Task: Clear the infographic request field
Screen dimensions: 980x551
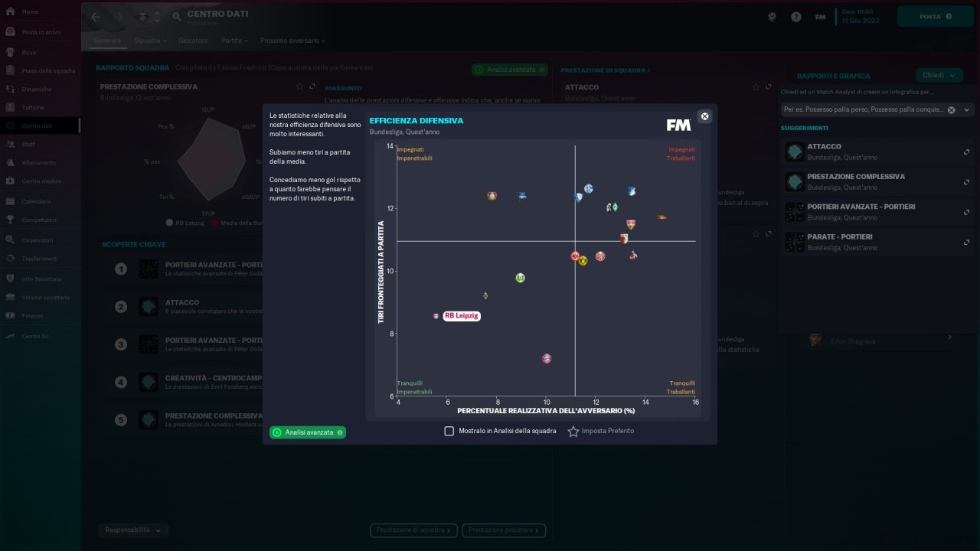Action: point(952,110)
